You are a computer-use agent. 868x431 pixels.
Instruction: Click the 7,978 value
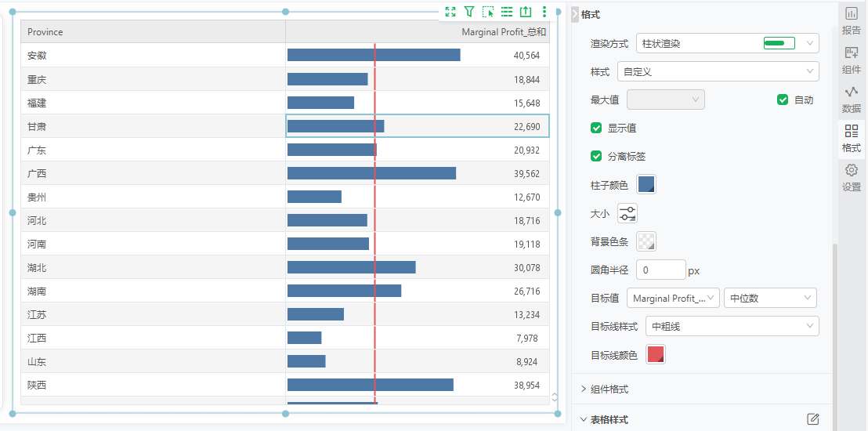[x=526, y=338]
